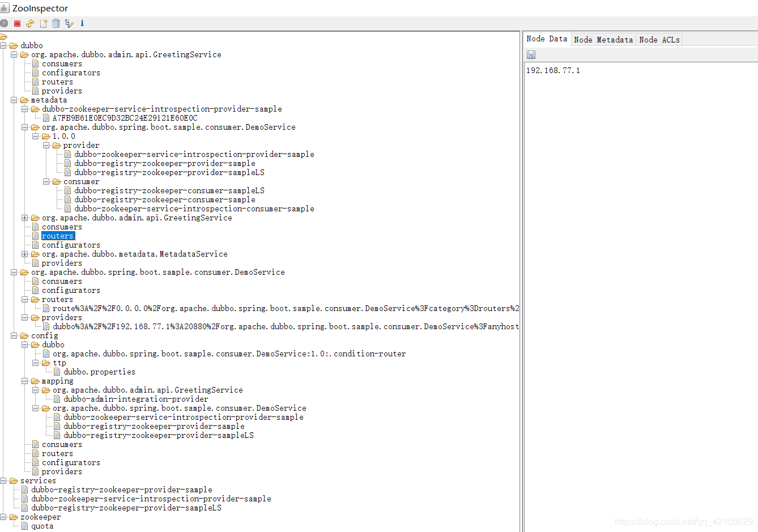Select the DemoService:1.0:.condition-router node

[229, 354]
